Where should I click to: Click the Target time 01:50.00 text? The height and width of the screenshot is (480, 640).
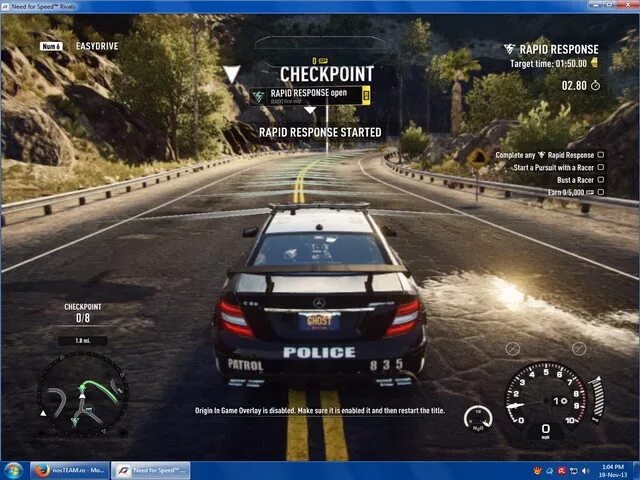(548, 64)
